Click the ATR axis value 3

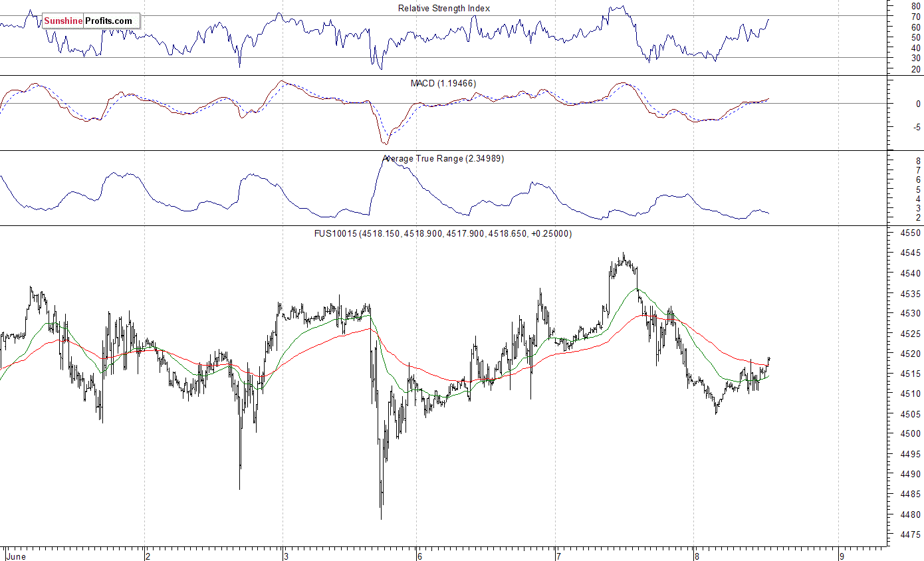click(918, 209)
